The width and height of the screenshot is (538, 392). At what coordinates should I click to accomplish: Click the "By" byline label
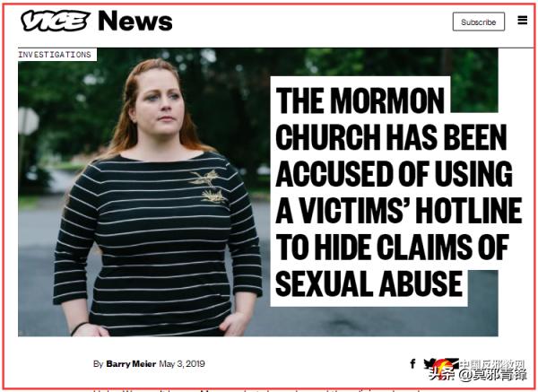tap(98, 364)
